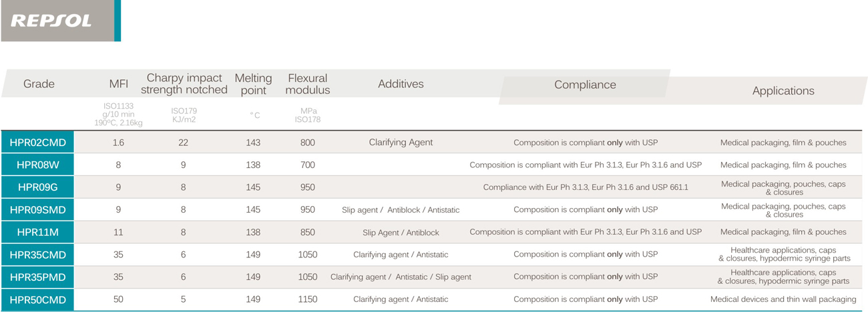This screenshot has height=312, width=868.
Task: Select the HPR35CMD grade label
Action: pyautogui.click(x=37, y=255)
